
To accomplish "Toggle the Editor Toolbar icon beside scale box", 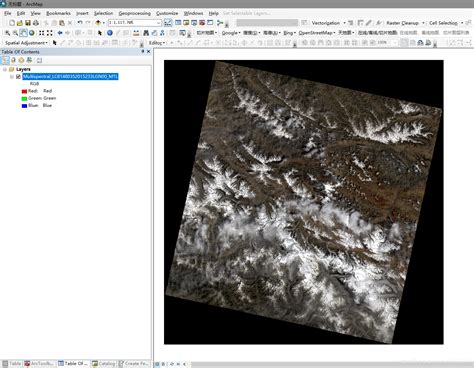I will 168,23.
